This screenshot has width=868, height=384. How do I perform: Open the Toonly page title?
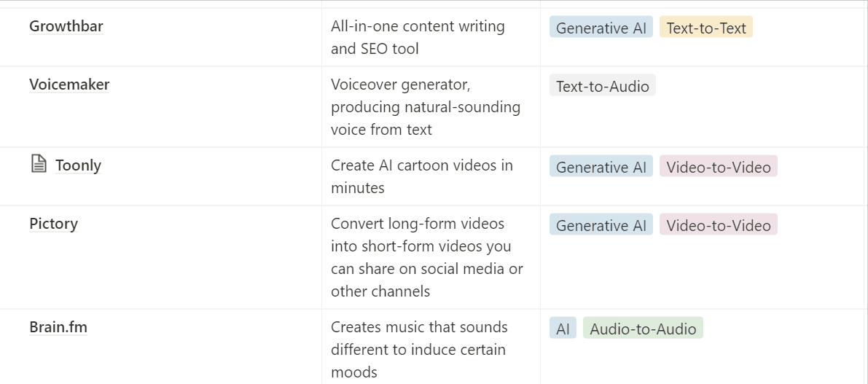(78, 165)
